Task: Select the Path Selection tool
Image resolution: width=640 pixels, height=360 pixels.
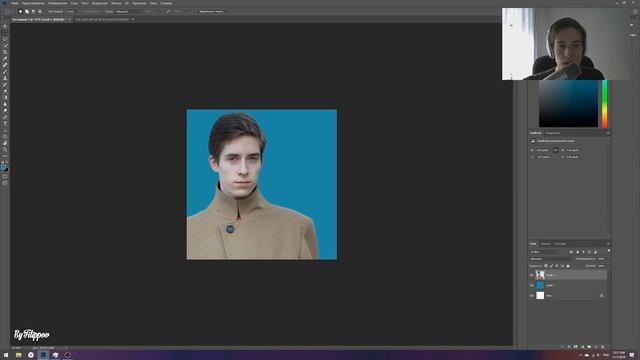Action: 5,130
